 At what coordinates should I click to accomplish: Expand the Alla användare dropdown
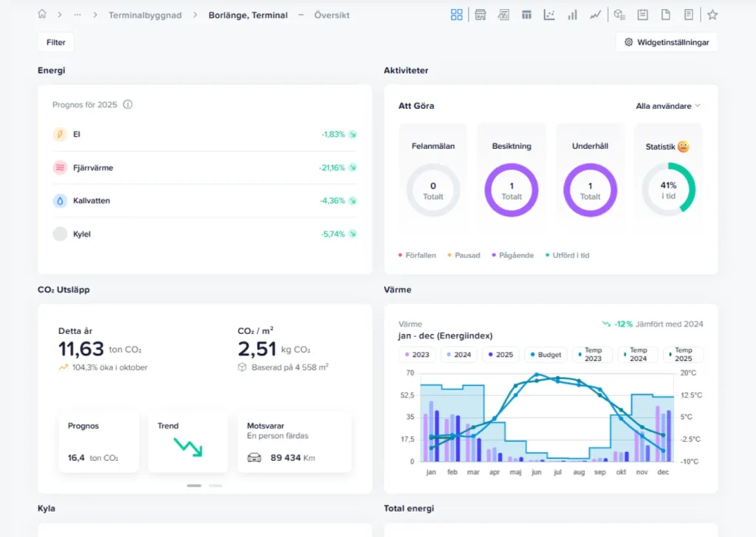click(x=668, y=106)
